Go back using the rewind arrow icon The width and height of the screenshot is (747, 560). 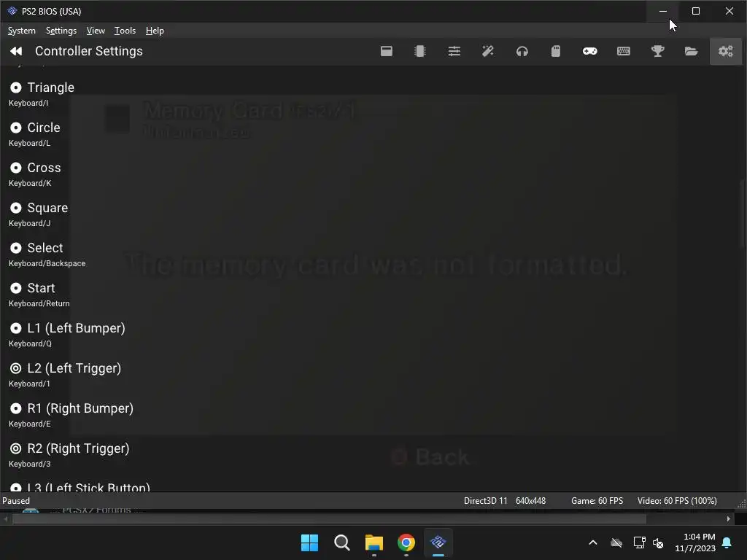(16, 51)
